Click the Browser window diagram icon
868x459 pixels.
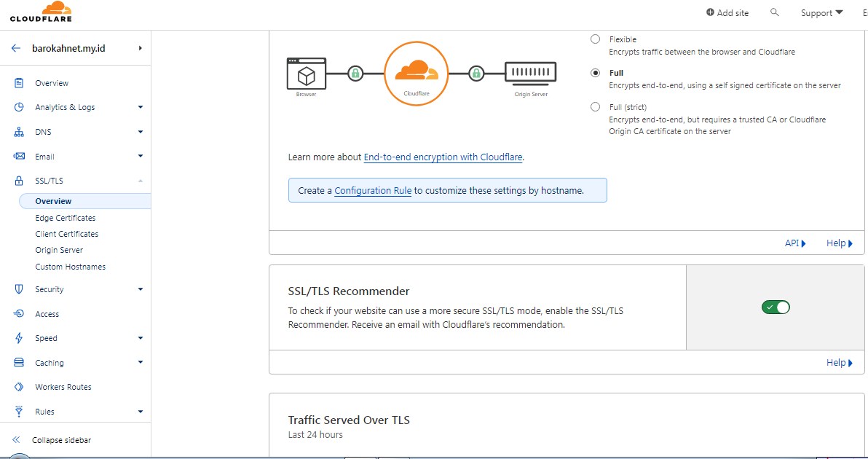306,73
